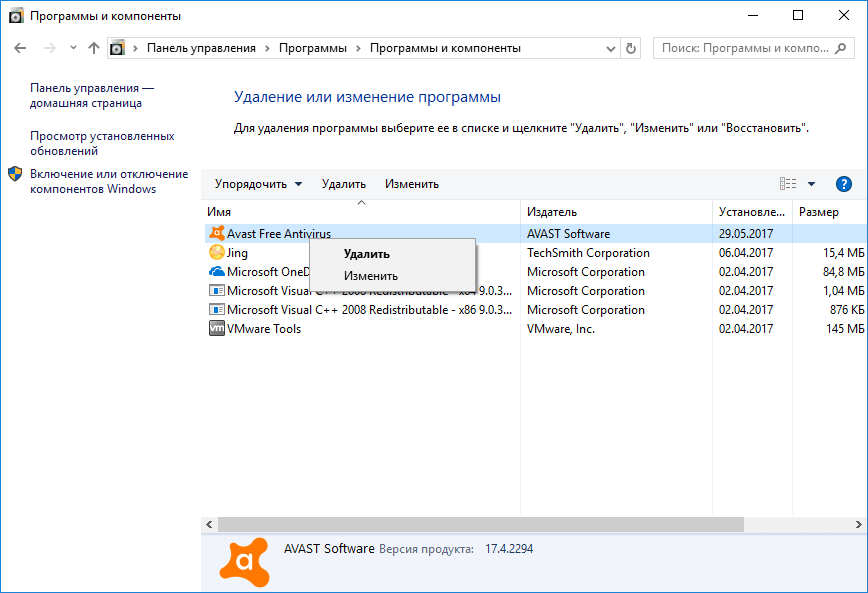Viewport: 868px width, 593px height.
Task: Open Help with the question mark icon
Action: [844, 184]
